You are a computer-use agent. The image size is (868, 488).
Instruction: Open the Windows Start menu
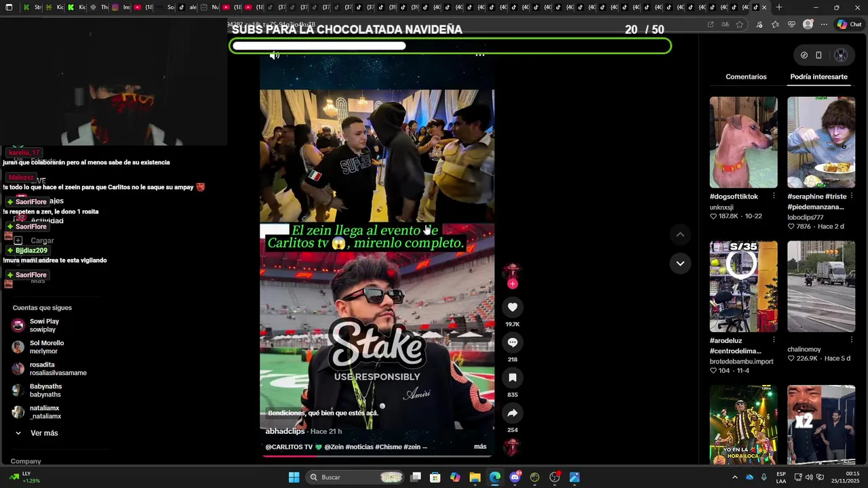point(294,477)
